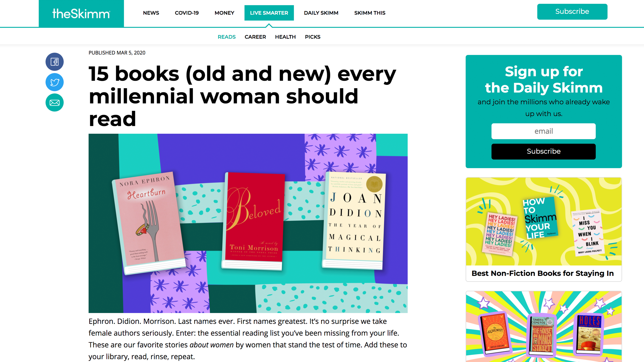Share article on Facebook
This screenshot has width=644, height=362.
(55, 62)
